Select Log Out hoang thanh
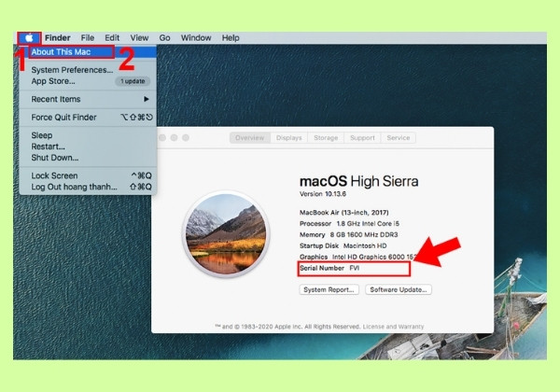Screen dimensions: 560x392 [89, 187]
